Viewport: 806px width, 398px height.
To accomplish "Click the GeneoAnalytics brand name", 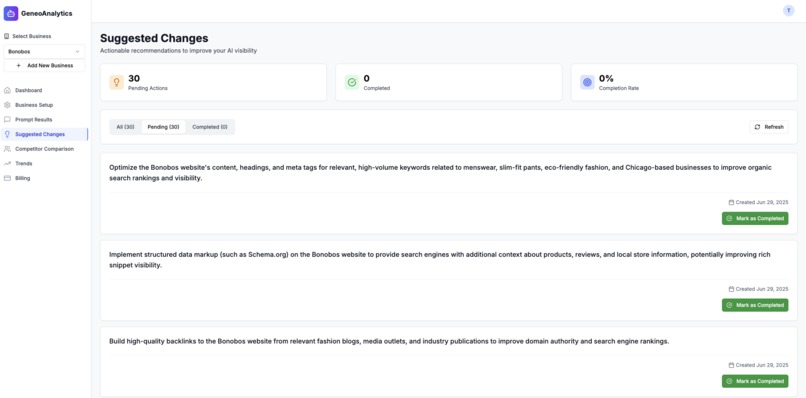I will [x=47, y=13].
